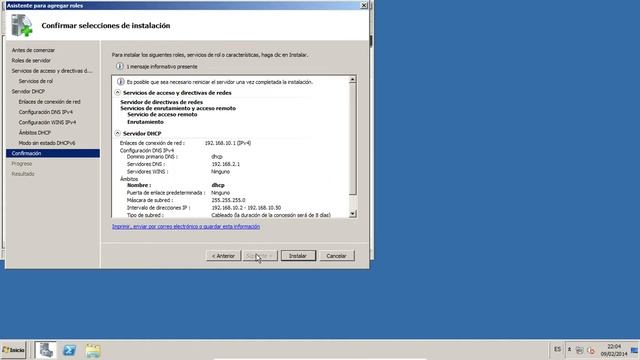Click IP range 192.168.10.2 - 192.168.10.50
The image size is (640, 360).
point(246,208)
